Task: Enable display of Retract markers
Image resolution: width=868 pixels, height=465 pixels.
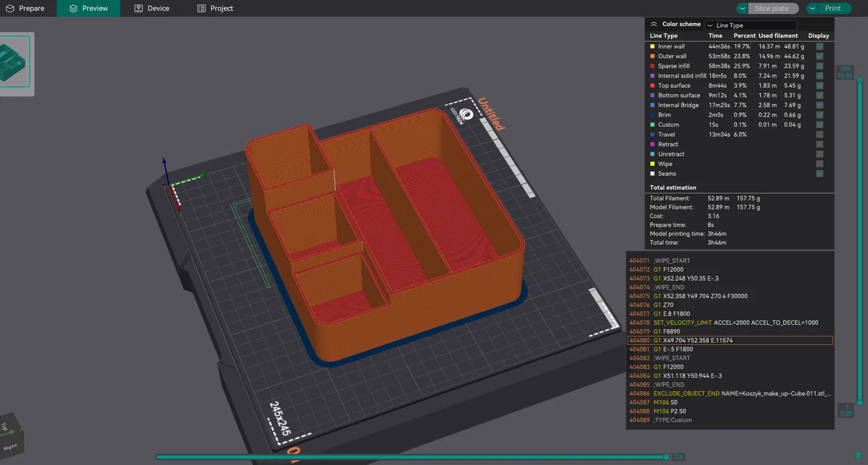Action: tap(820, 144)
